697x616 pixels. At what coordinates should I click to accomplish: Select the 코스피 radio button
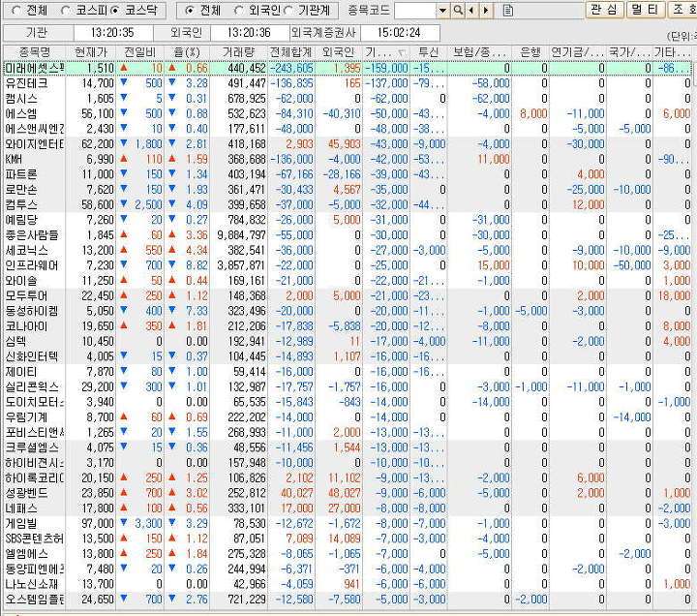65,11
